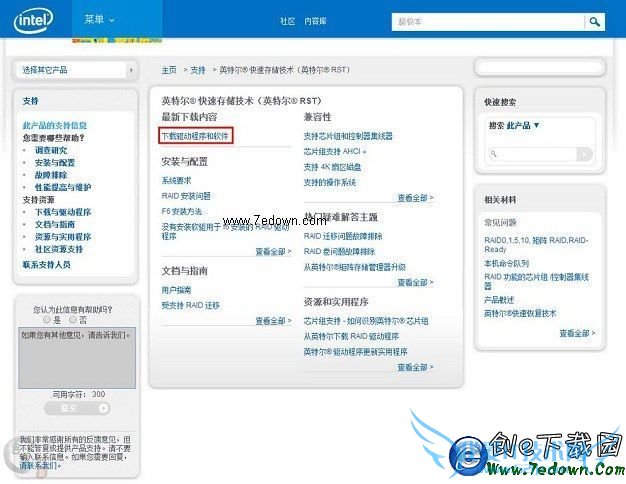Open 产品概述 link
The height and width of the screenshot is (484, 626).
[x=499, y=300]
